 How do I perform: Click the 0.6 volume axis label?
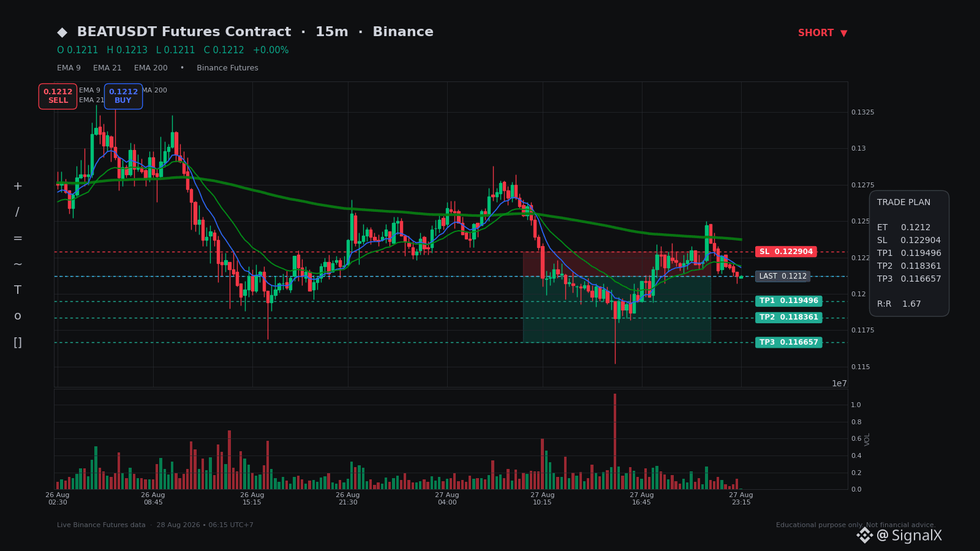(x=856, y=439)
